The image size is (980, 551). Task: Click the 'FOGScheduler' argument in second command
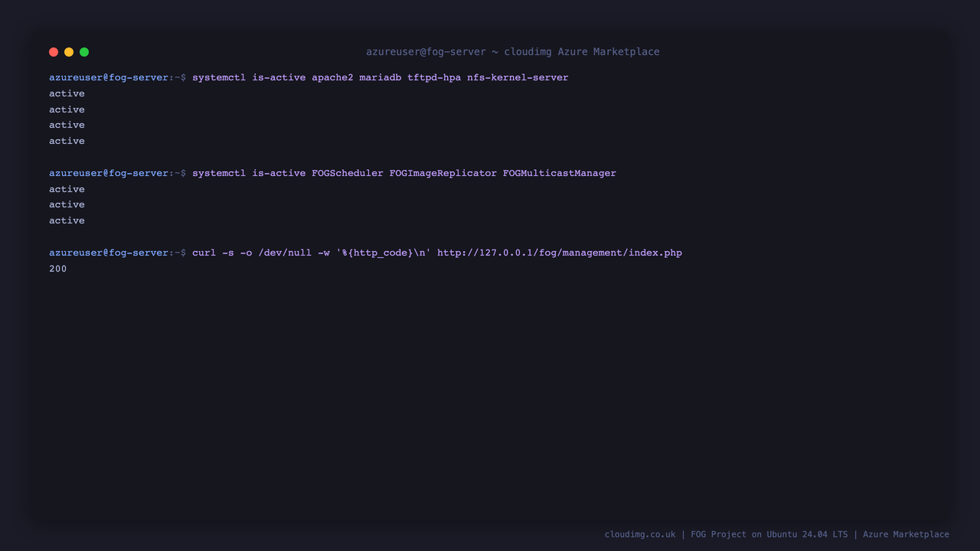click(348, 173)
